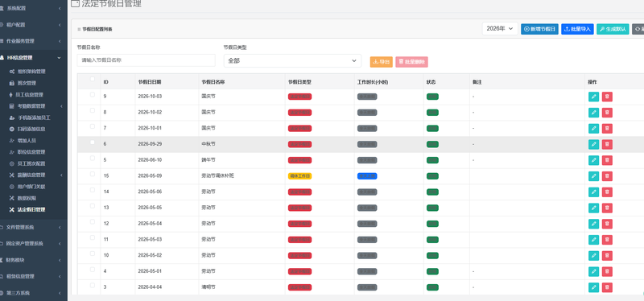
Task: Expand the 薪酬信息管理 submenu
Action: coord(34,175)
